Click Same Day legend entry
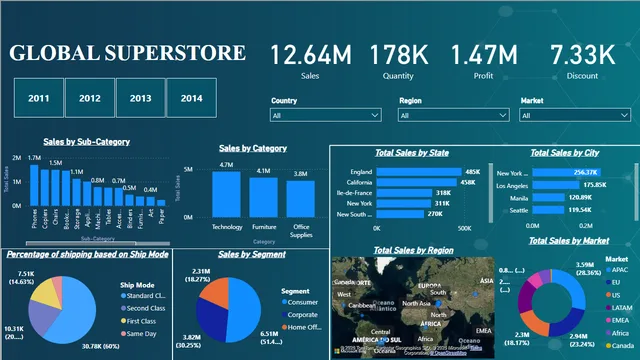 pos(139,333)
